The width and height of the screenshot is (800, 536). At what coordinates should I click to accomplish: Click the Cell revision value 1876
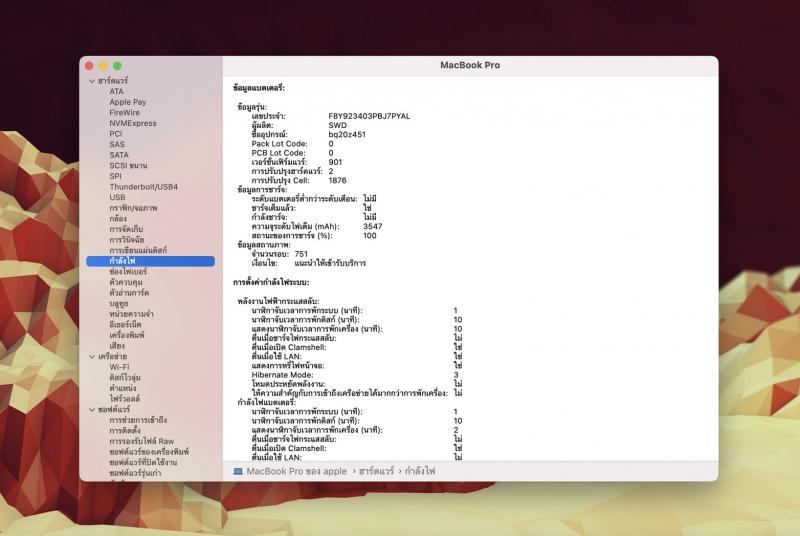[337, 181]
